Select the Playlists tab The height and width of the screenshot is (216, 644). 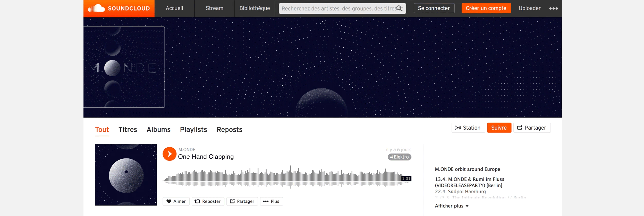[193, 130]
